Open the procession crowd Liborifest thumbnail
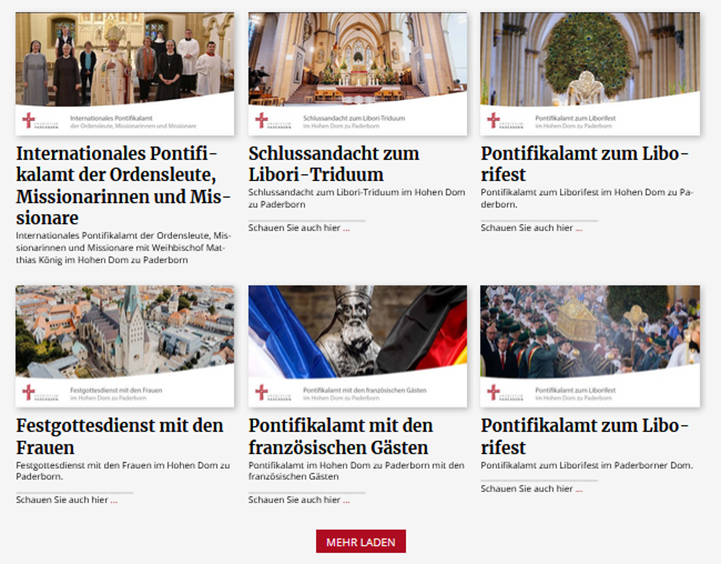This screenshot has width=721, height=564. 590,346
